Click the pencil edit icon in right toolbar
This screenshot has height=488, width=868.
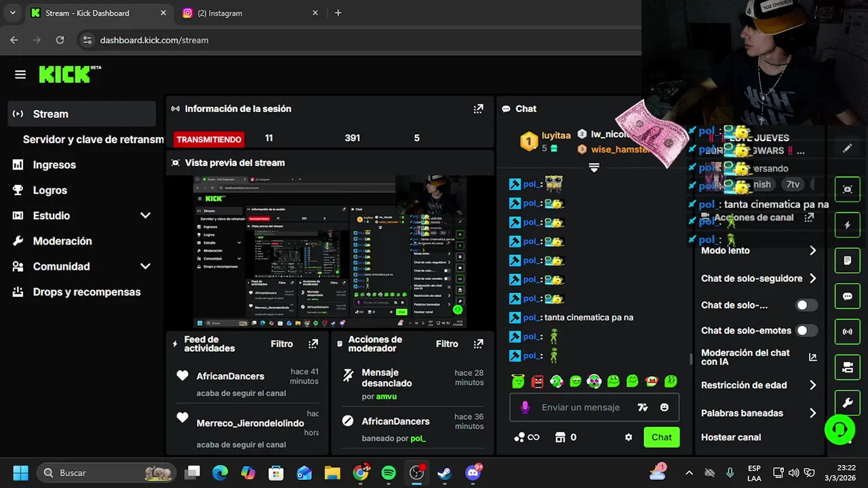[848, 148]
